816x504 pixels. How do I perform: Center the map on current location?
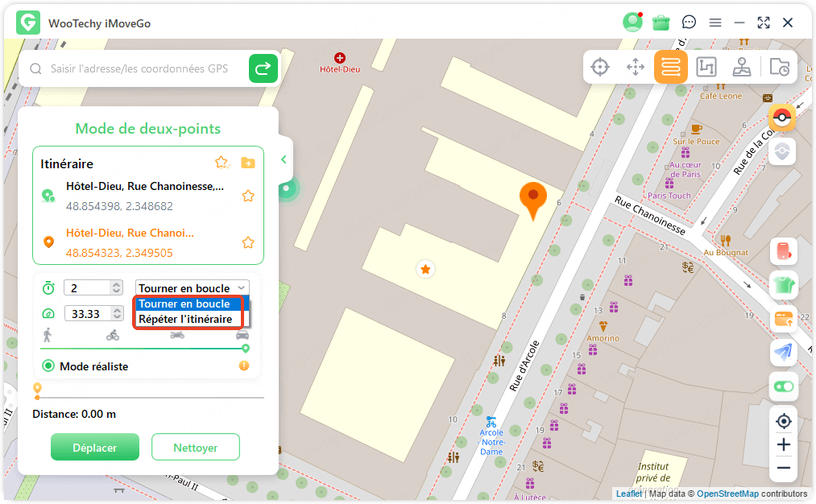[x=783, y=421]
